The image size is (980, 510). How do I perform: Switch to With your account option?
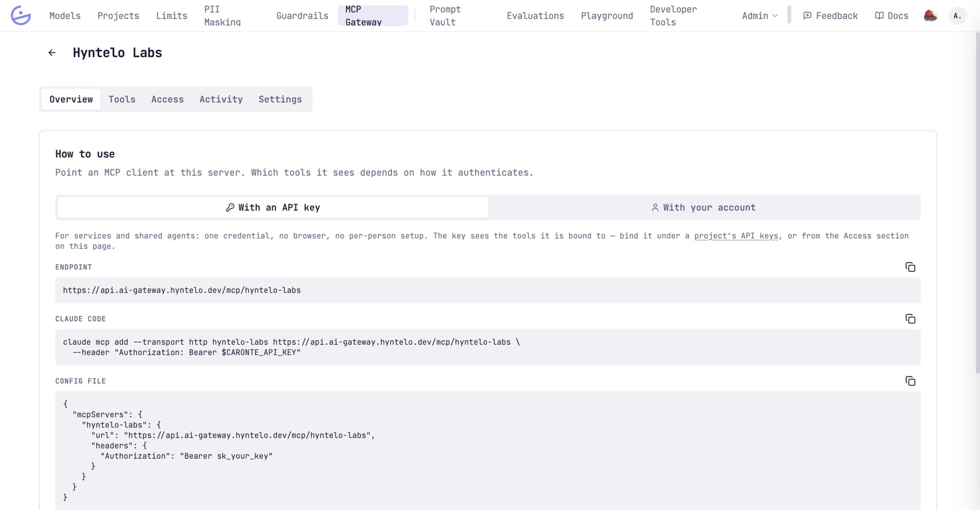pyautogui.click(x=703, y=207)
